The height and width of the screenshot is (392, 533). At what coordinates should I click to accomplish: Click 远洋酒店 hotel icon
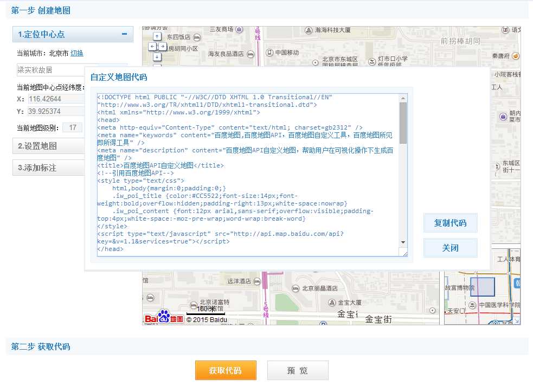(257, 281)
